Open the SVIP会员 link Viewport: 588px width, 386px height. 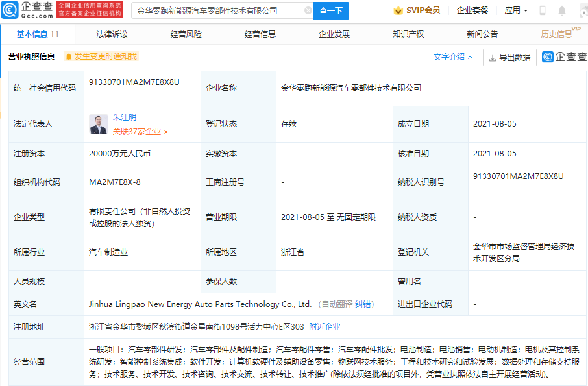coord(417,10)
